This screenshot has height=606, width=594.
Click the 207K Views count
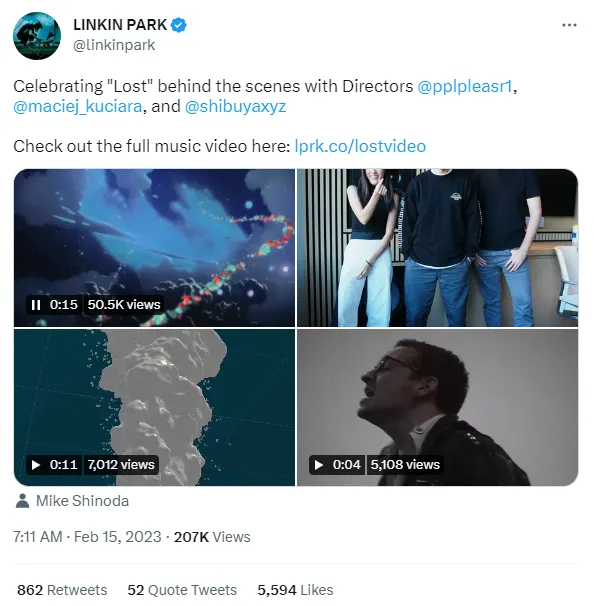pyautogui.click(x=212, y=537)
